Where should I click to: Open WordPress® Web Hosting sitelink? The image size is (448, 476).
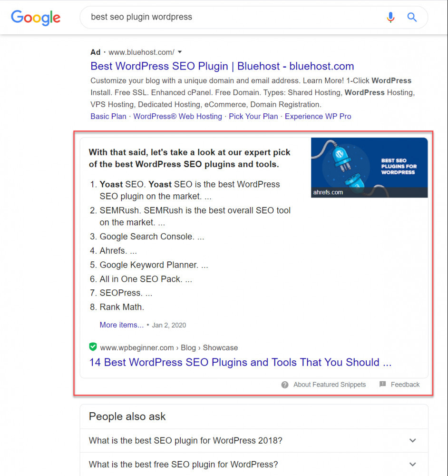coord(178,117)
